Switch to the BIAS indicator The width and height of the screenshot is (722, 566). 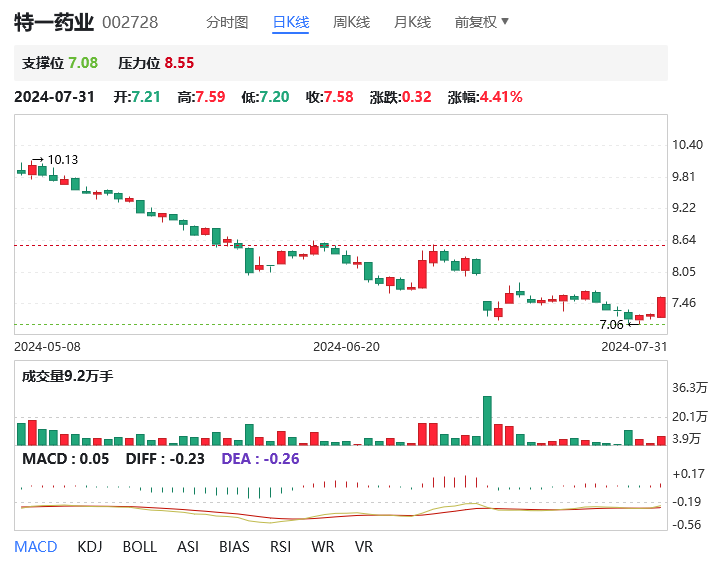tap(234, 547)
